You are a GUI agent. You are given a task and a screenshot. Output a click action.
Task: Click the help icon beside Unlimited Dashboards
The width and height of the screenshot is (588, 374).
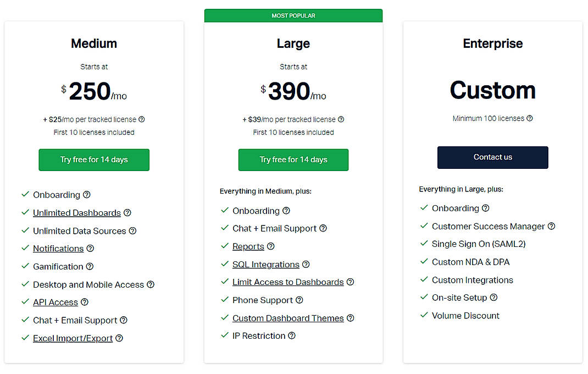[127, 213]
